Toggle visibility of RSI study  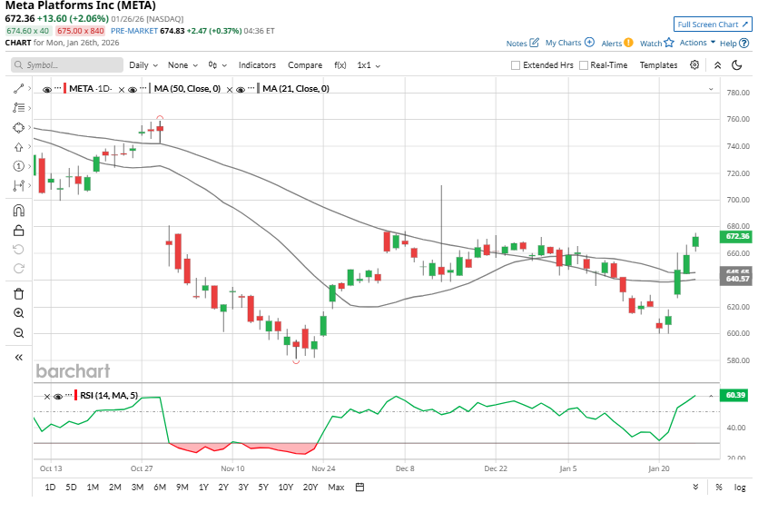click(x=58, y=397)
